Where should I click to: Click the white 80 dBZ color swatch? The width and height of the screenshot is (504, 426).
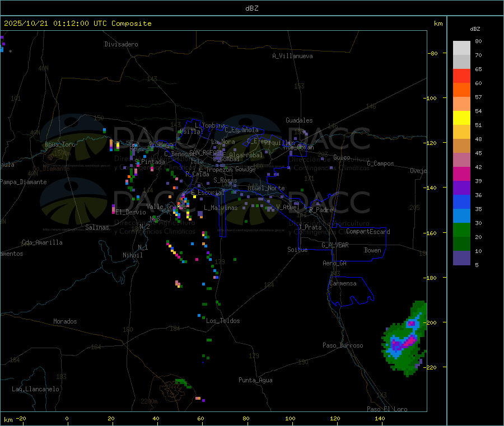click(461, 48)
